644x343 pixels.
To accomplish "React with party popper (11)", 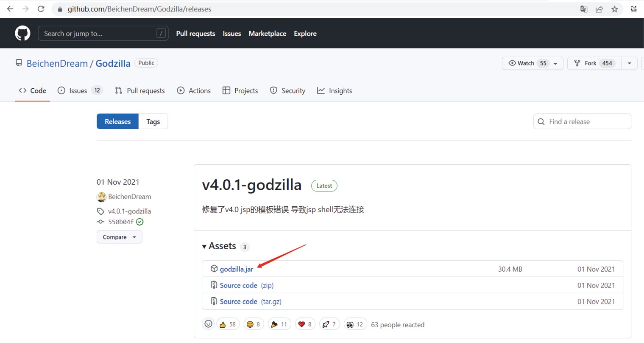I will pos(279,324).
